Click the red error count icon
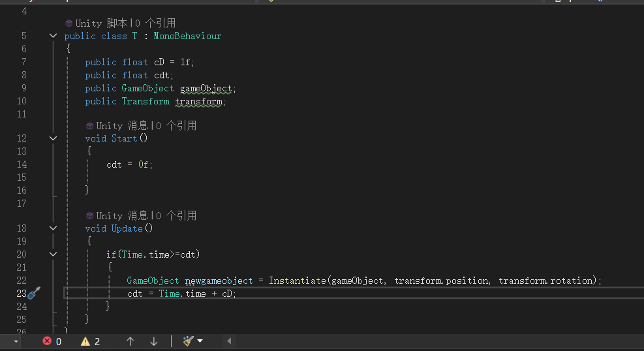644x351 pixels. click(x=47, y=341)
